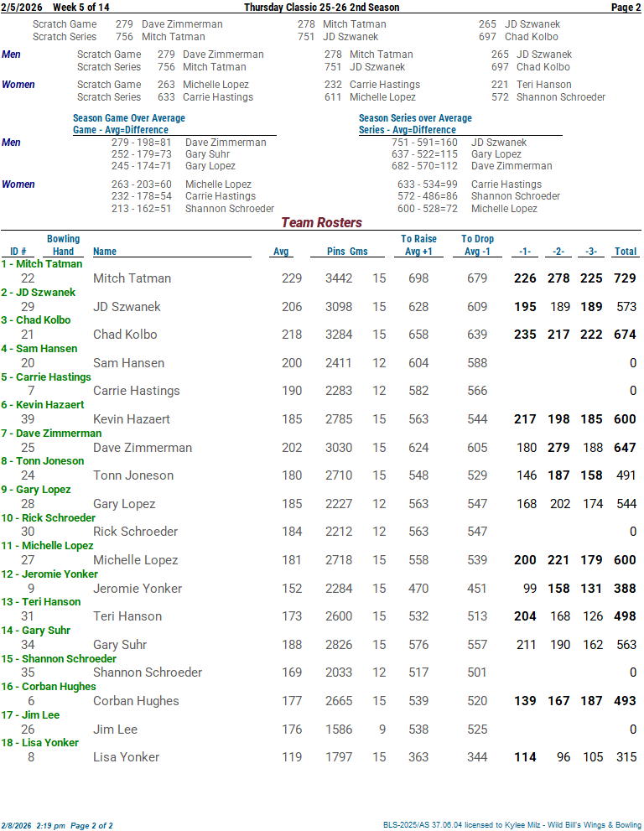Click the 'Name' column header
Viewport: 644px width, 831px height.
105,252
